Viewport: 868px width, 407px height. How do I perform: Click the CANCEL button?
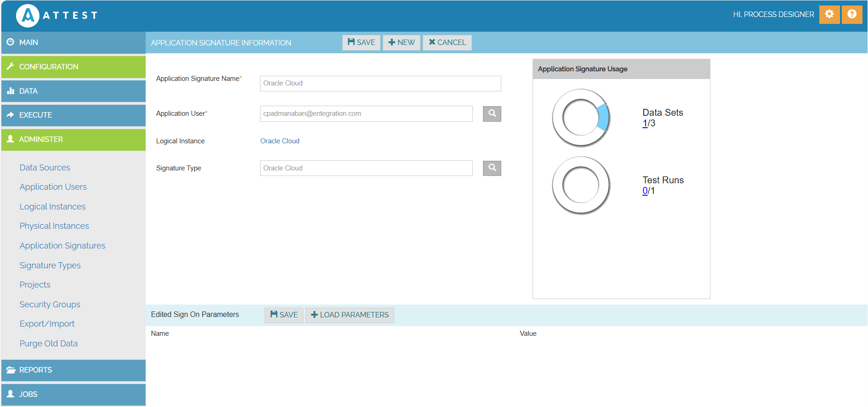[447, 42]
